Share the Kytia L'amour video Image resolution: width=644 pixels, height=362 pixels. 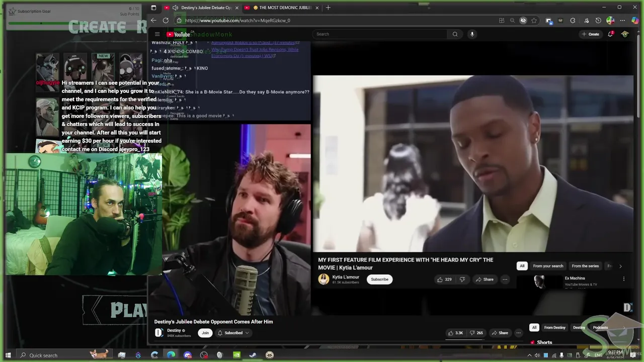[x=485, y=280]
